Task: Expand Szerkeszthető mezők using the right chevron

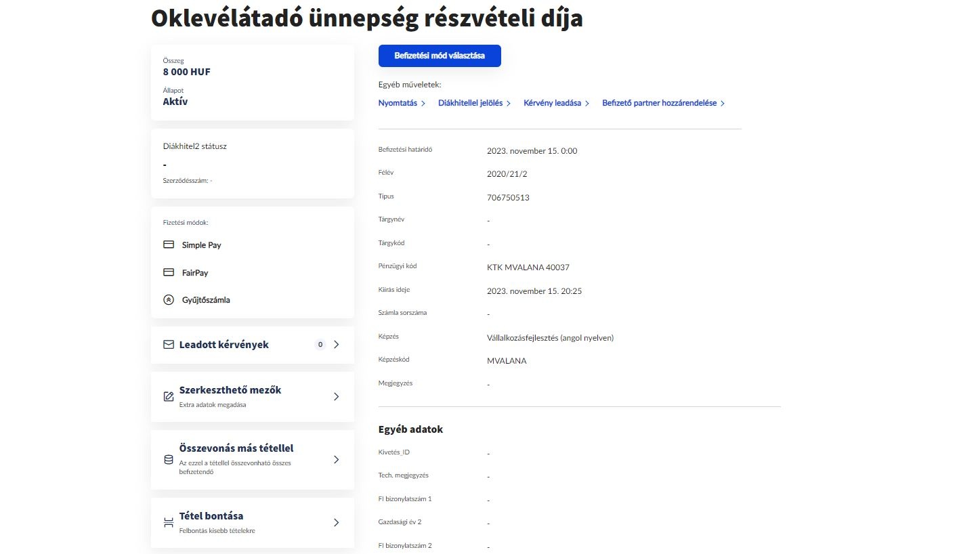Action: pos(337,396)
